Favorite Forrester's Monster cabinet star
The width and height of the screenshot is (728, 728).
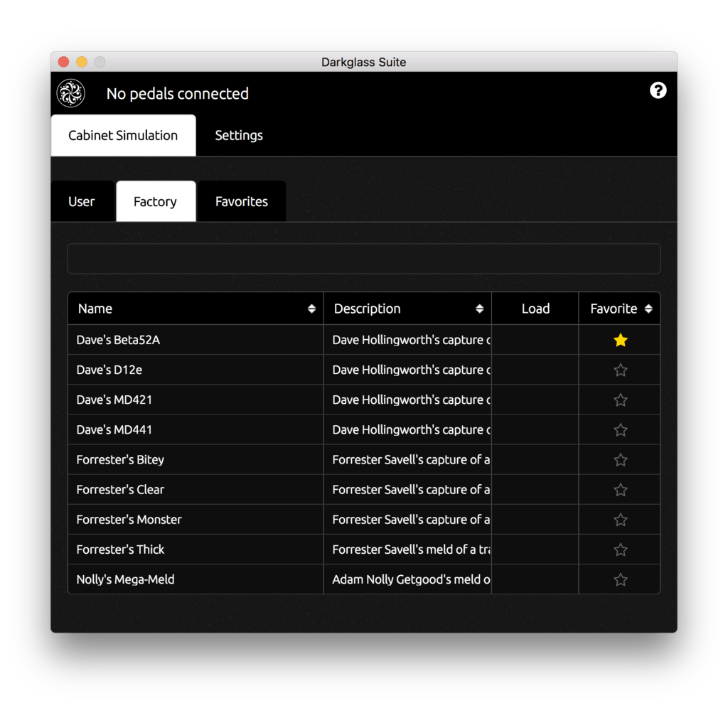pyautogui.click(x=621, y=520)
